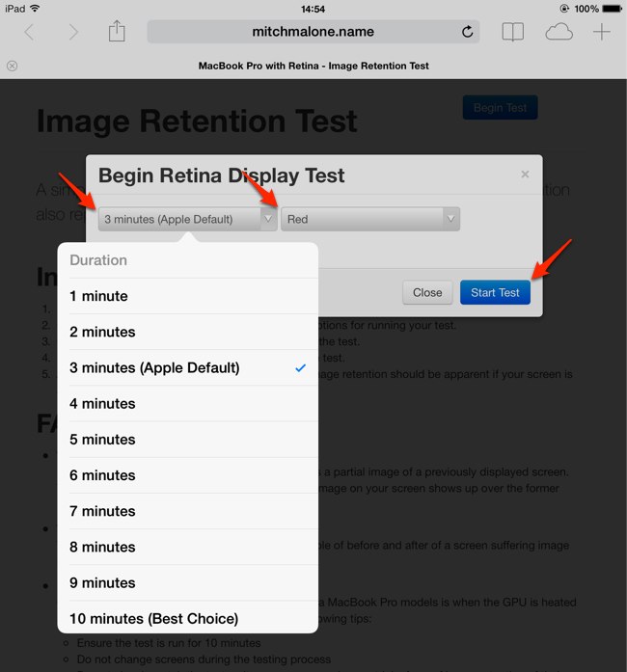This screenshot has width=627, height=672.
Task: Choose 1 minute duration
Action: [x=188, y=296]
